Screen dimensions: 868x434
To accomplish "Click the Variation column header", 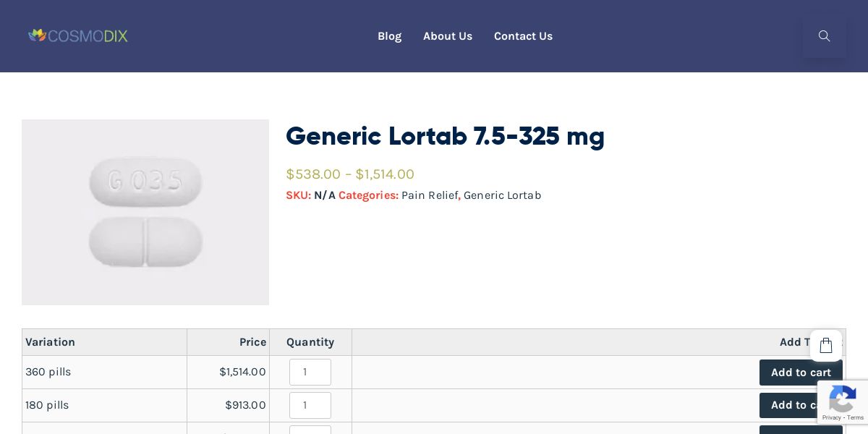I will point(51,342).
